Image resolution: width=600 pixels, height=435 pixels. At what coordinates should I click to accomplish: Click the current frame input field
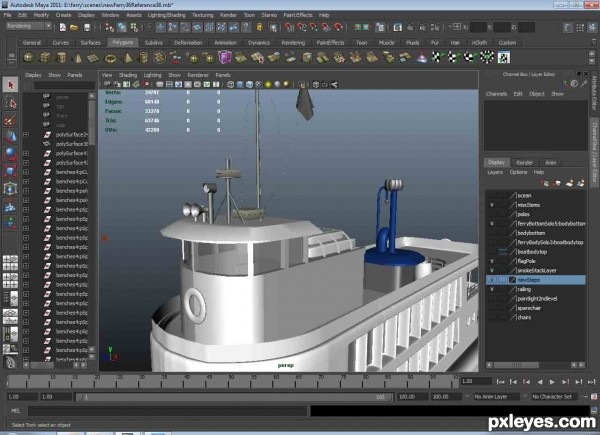(476, 381)
